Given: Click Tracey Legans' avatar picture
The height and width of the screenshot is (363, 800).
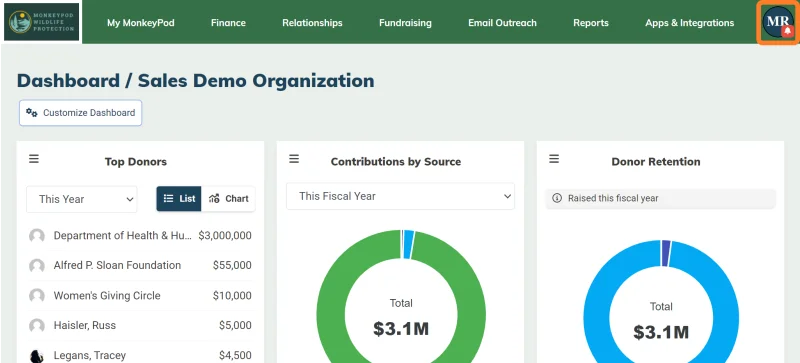Looking at the screenshot, I should 37,356.
